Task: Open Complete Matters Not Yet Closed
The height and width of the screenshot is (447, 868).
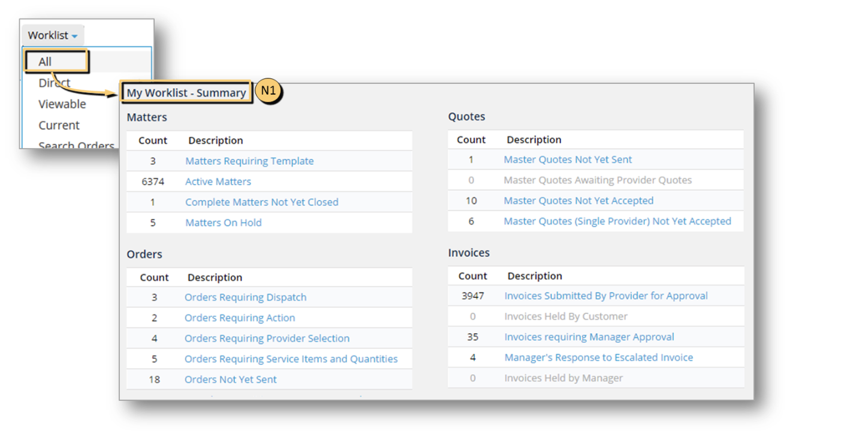Action: (261, 202)
